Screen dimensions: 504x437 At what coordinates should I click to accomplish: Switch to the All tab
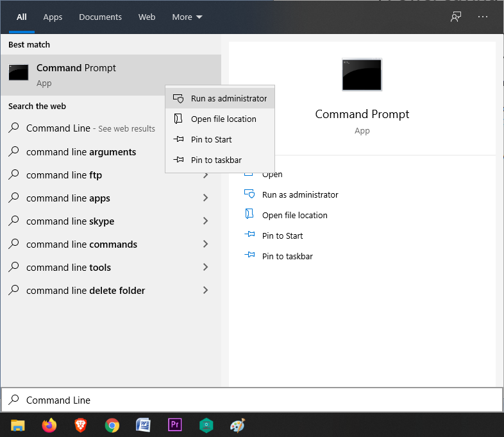(x=22, y=17)
